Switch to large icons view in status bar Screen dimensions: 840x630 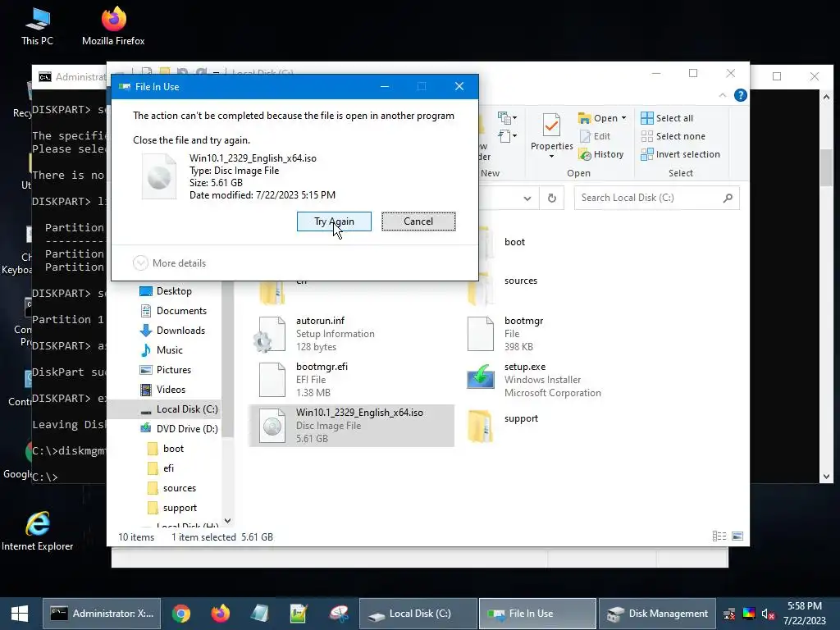pos(737,536)
